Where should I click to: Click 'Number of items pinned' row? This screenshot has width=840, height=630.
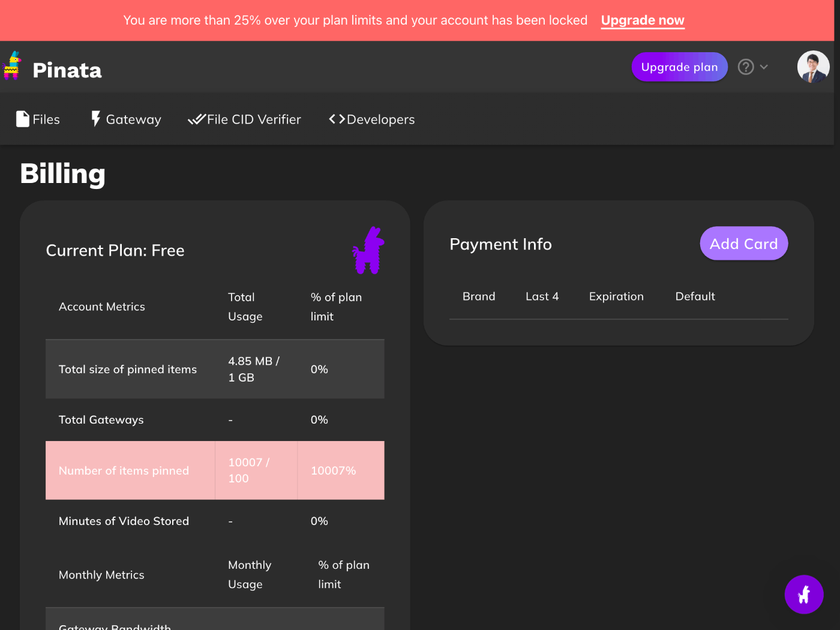pyautogui.click(x=215, y=470)
